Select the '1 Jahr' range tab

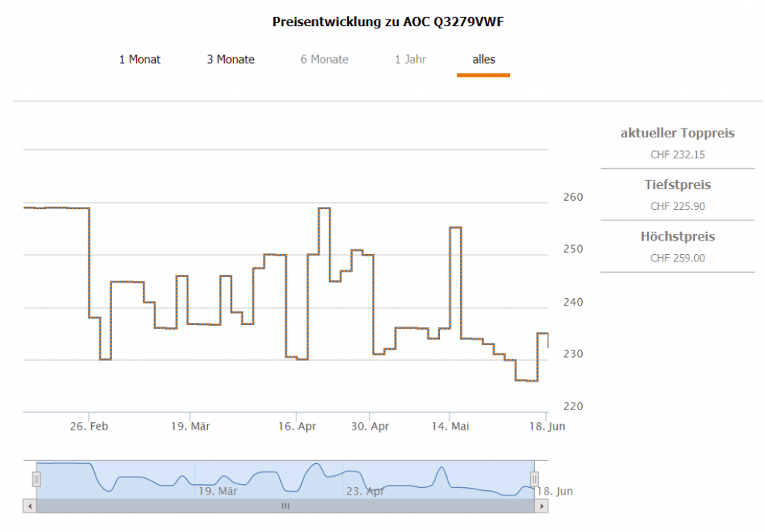pos(411,59)
